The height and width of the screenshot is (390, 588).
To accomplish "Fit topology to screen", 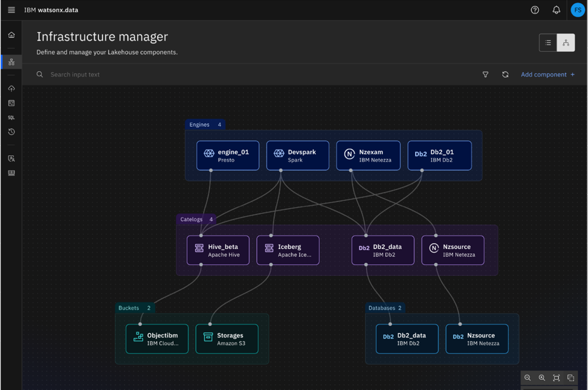I will pos(556,378).
